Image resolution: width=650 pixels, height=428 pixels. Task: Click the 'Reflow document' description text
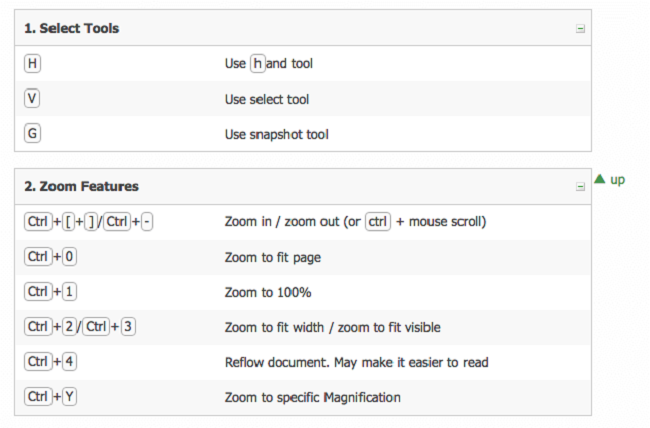pos(356,362)
